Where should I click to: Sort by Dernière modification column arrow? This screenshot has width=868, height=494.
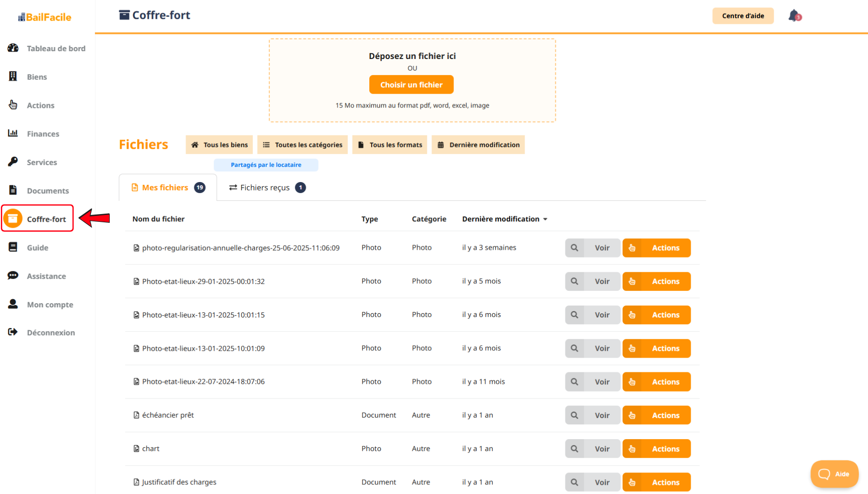[x=545, y=219]
